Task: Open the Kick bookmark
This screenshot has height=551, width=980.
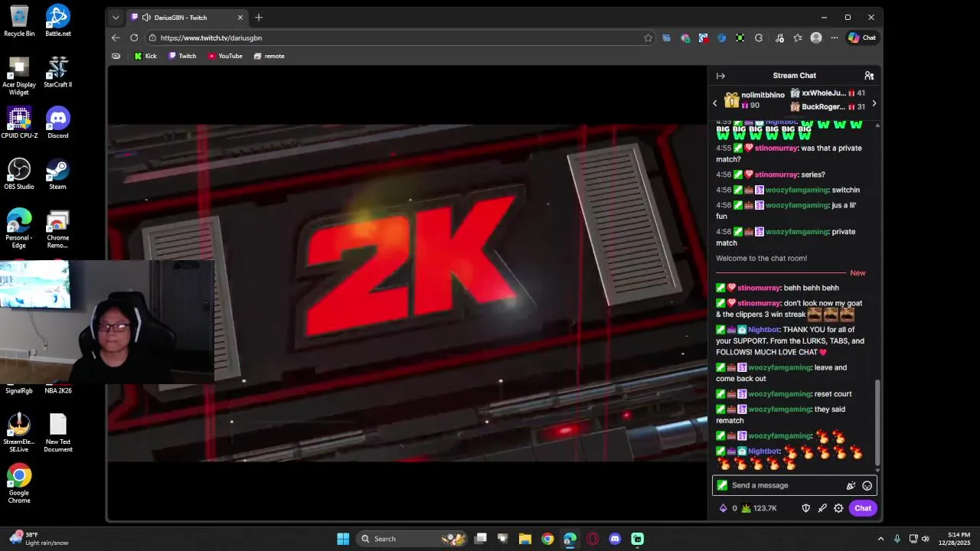Action: point(145,56)
